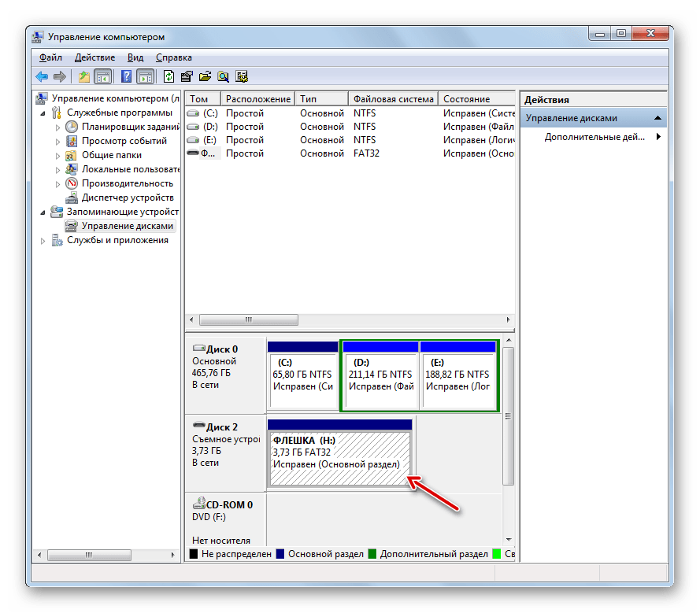Click the blue Back arrow in toolbar
Image resolution: width=700 pixels, height=613 pixels.
[x=42, y=76]
